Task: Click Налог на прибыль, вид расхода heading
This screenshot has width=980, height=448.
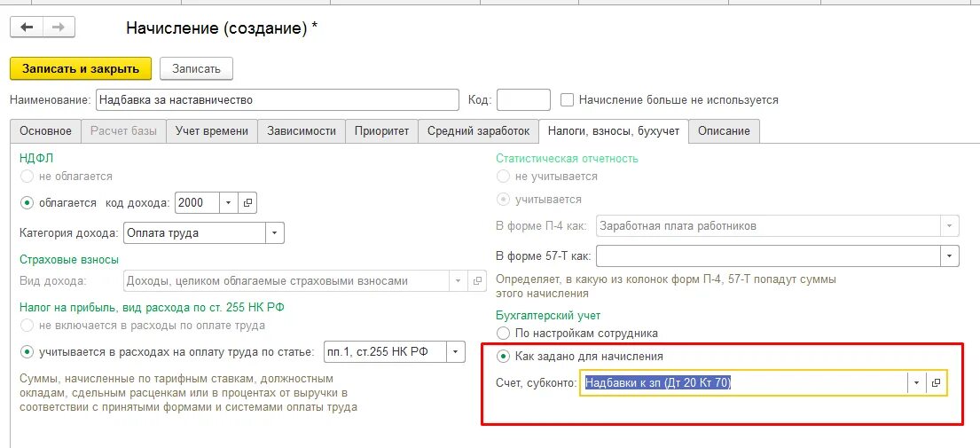Action: (153, 308)
